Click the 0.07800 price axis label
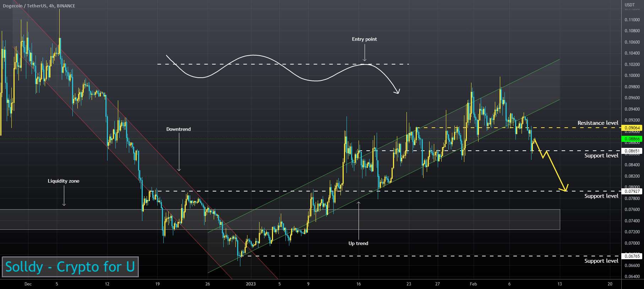The image size is (644, 289). point(632,198)
